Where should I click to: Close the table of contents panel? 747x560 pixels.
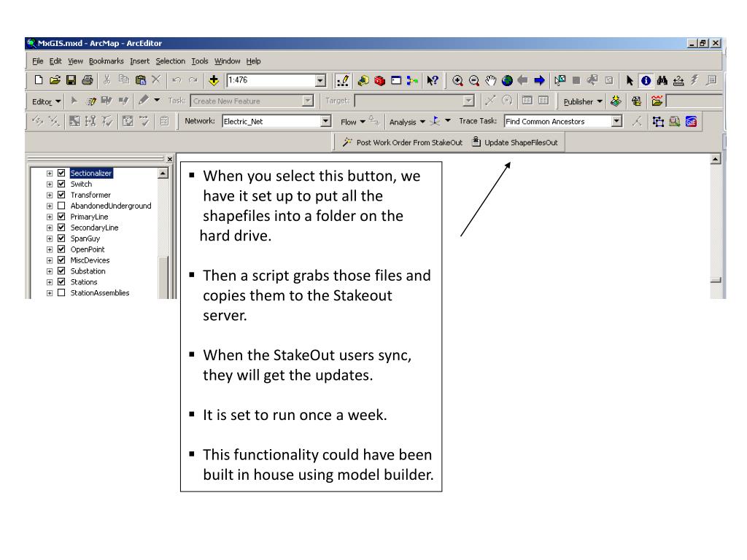169,159
